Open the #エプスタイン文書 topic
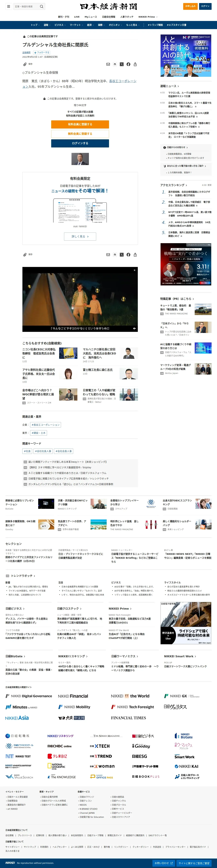The image size is (217, 868). click(177, 25)
